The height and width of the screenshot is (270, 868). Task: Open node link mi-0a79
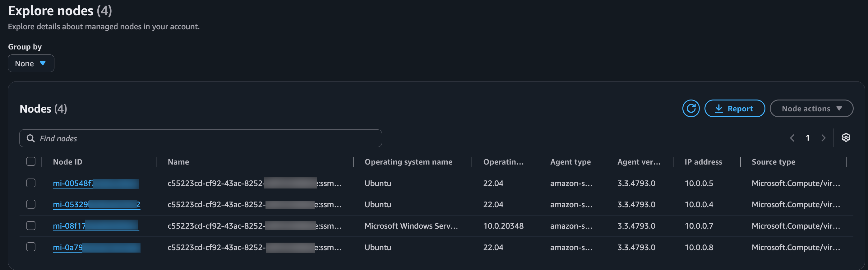pyautogui.click(x=96, y=247)
